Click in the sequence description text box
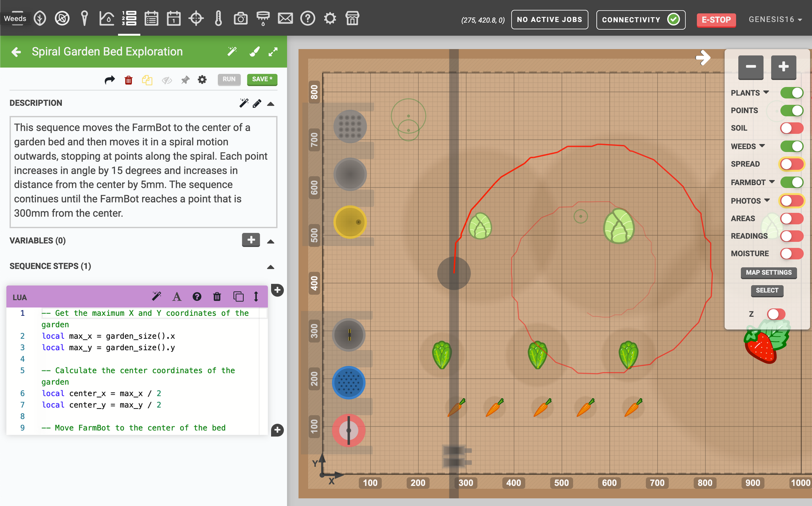812x506 pixels. point(143,171)
